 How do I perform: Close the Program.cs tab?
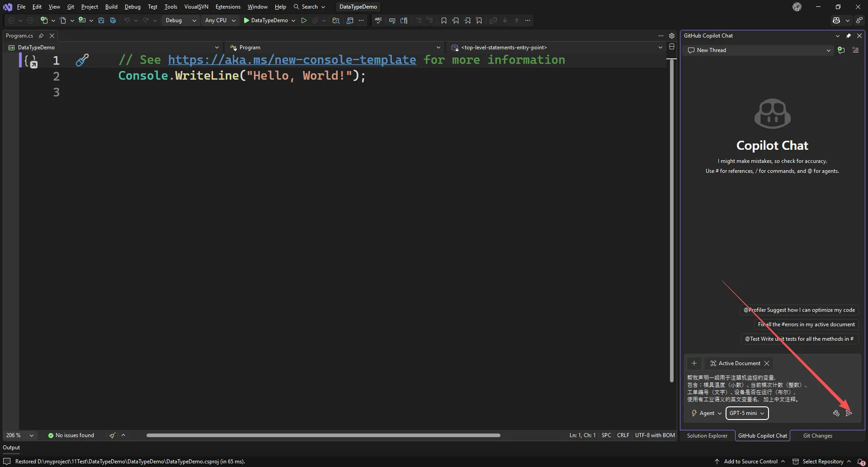pos(52,36)
